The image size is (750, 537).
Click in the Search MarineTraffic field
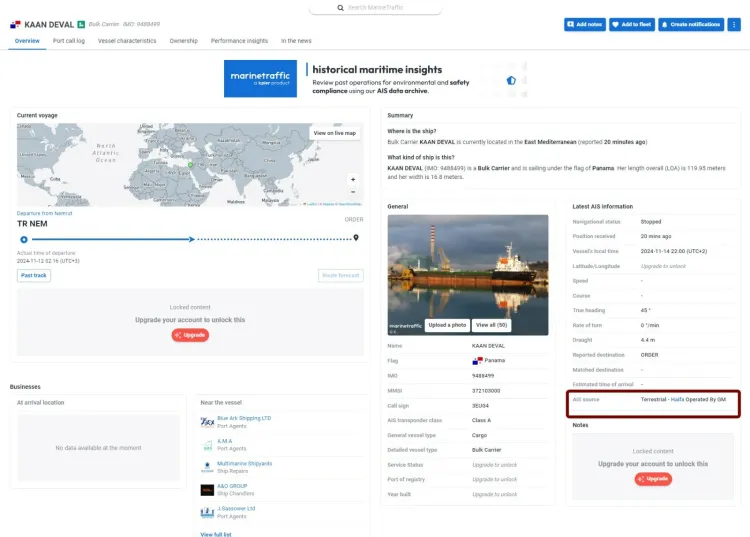click(x=375, y=8)
